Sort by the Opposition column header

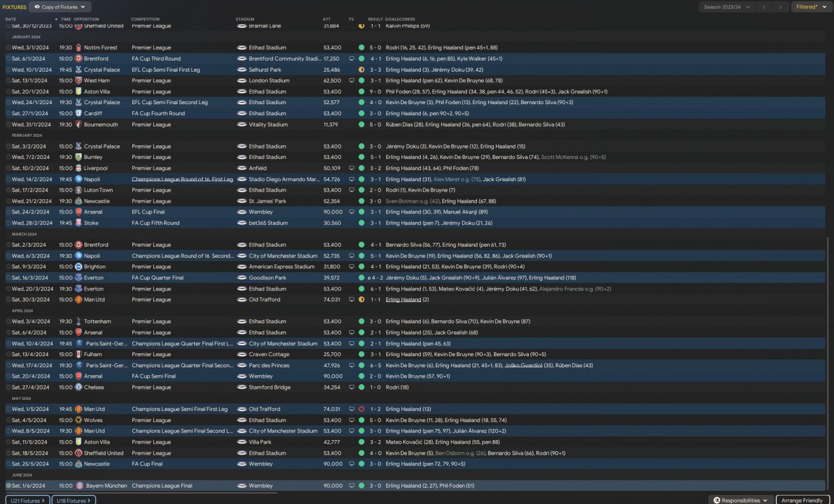point(87,19)
